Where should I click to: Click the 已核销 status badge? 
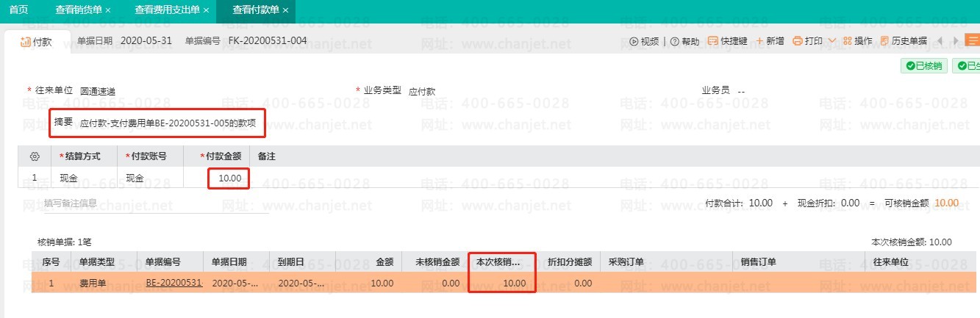924,66
